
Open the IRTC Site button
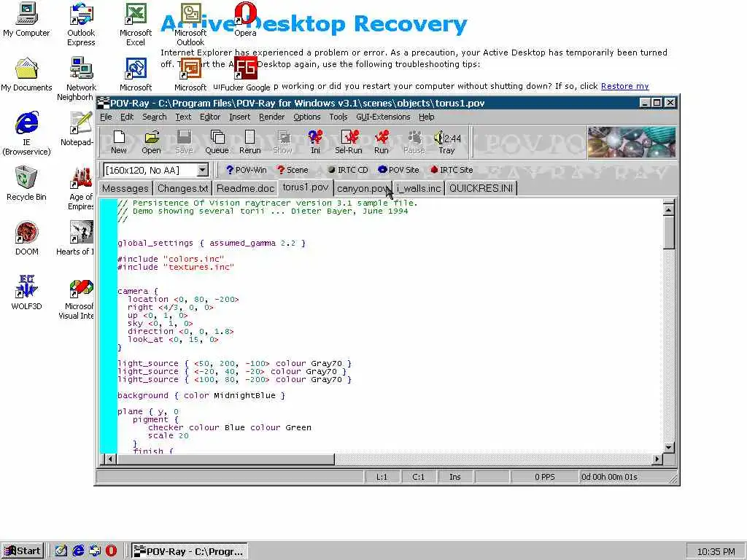point(452,170)
